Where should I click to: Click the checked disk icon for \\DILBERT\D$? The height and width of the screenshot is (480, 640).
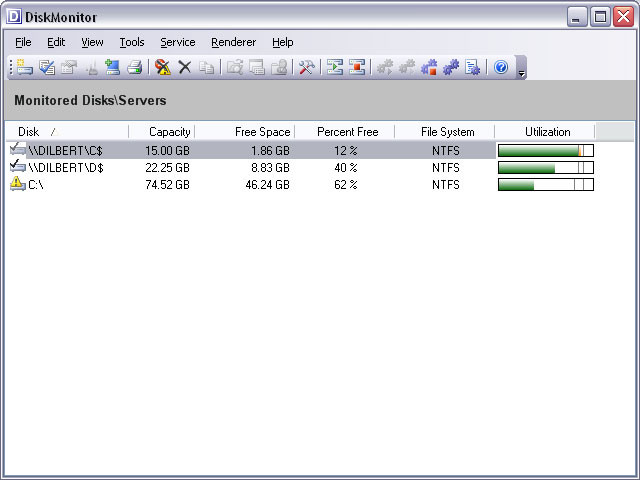pos(18,166)
